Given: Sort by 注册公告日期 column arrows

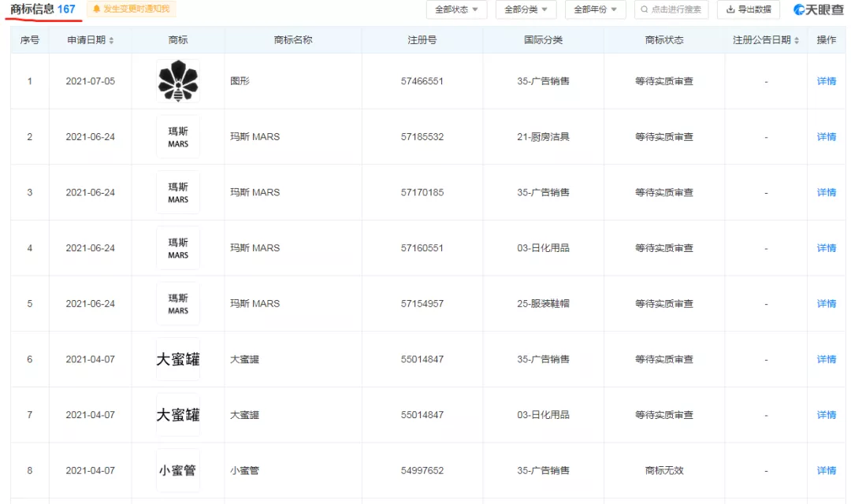Looking at the screenshot, I should (797, 40).
